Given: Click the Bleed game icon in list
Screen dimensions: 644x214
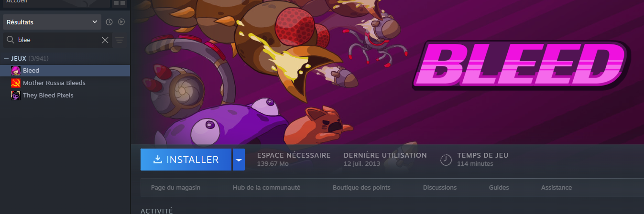Looking at the screenshot, I should click(x=15, y=71).
